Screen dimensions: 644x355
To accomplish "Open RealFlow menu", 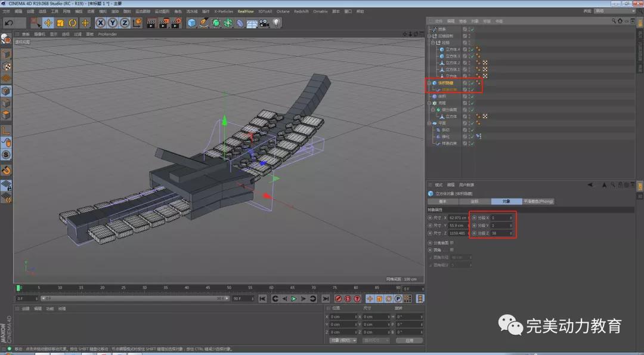I will coord(245,11).
